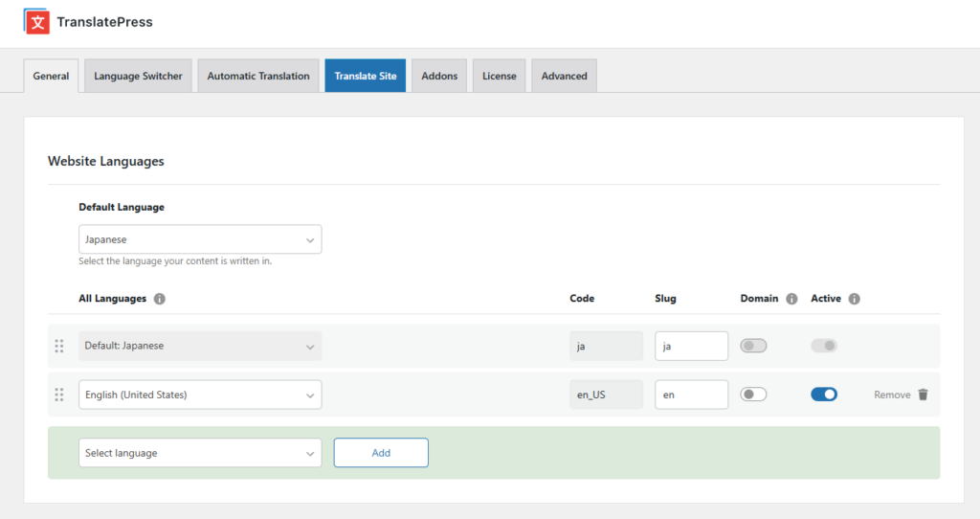The height and width of the screenshot is (519, 980).
Task: Click info icon beside Active column
Action: coord(854,299)
